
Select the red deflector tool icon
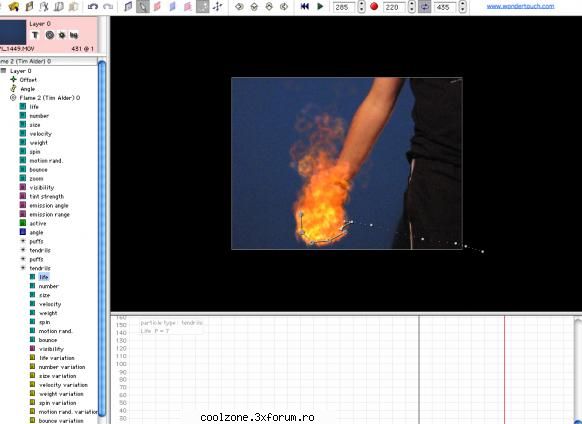tap(157, 6)
